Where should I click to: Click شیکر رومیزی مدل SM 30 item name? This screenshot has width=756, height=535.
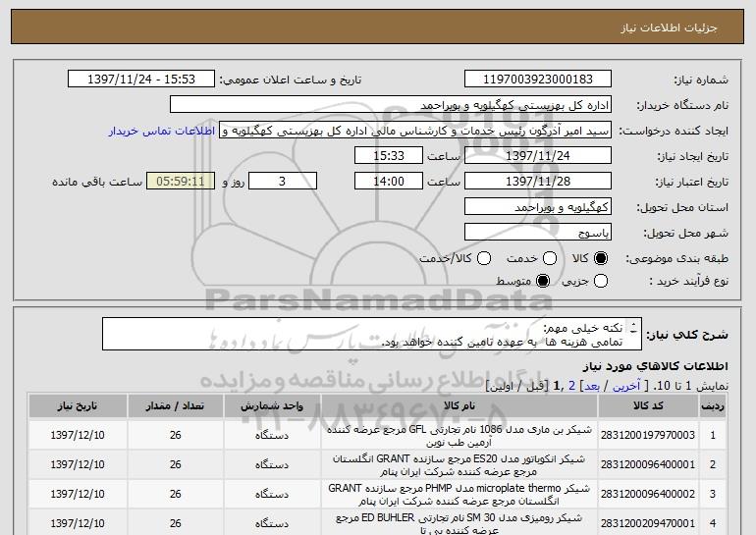tap(459, 524)
